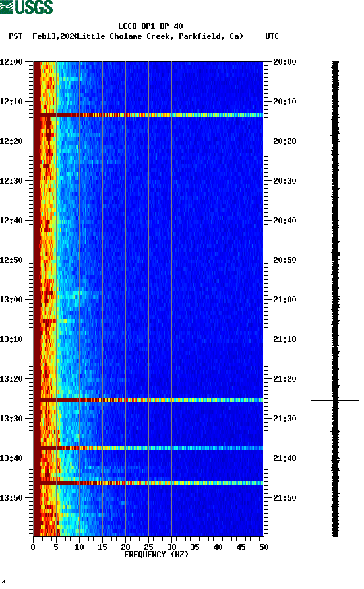The height and width of the screenshot is (589, 364).
Task: Click the 12:40 PST time label
Action: tap(11, 221)
